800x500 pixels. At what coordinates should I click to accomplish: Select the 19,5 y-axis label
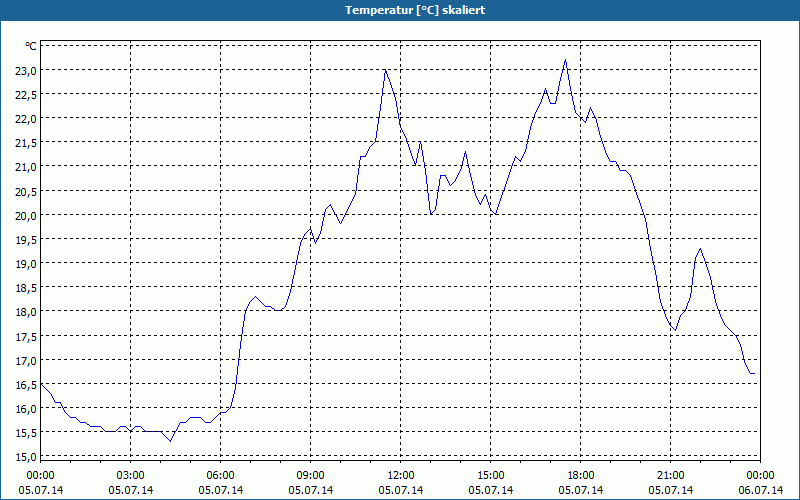click(27, 239)
